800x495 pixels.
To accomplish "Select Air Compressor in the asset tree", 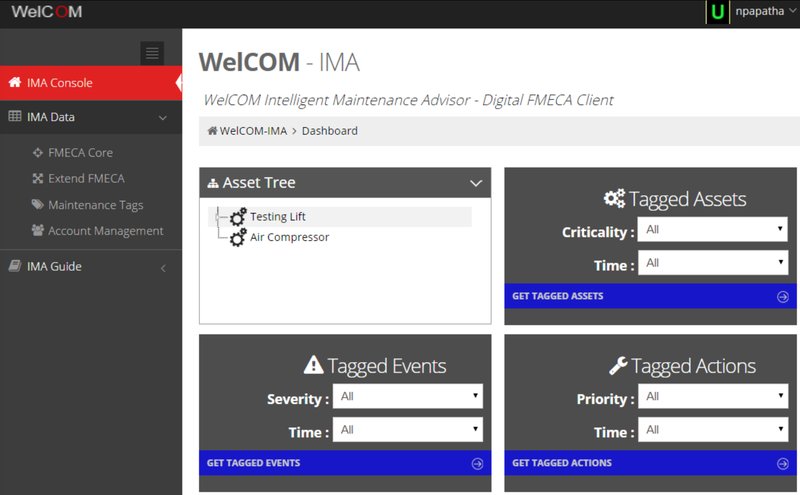I will point(289,237).
